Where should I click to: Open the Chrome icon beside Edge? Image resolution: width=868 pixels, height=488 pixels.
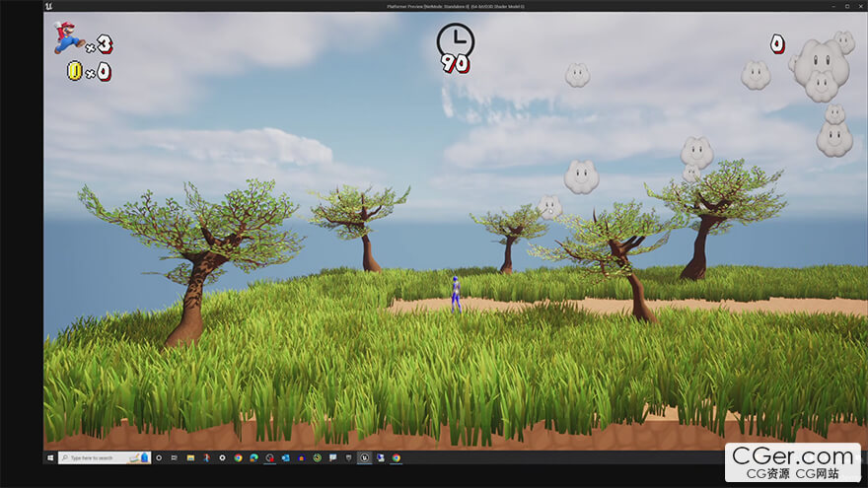point(238,458)
